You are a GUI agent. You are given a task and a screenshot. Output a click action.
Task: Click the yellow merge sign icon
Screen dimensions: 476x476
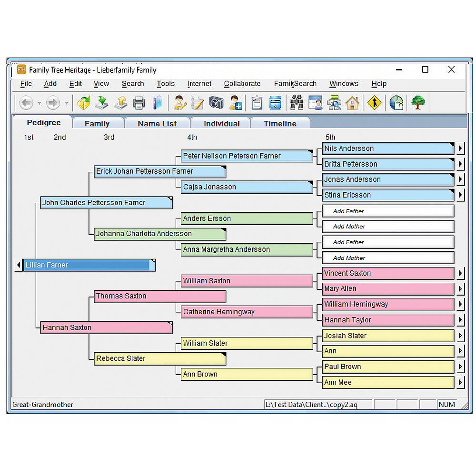374,103
